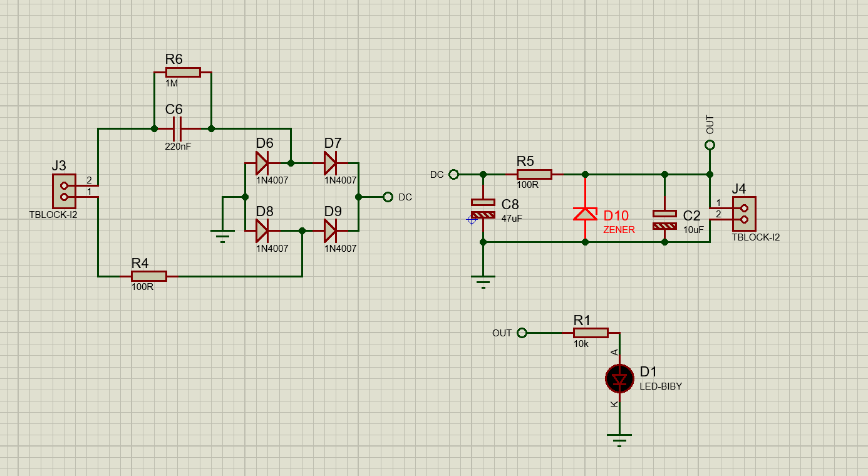
Task: Click ground symbol below LED D1
Action: point(619,440)
